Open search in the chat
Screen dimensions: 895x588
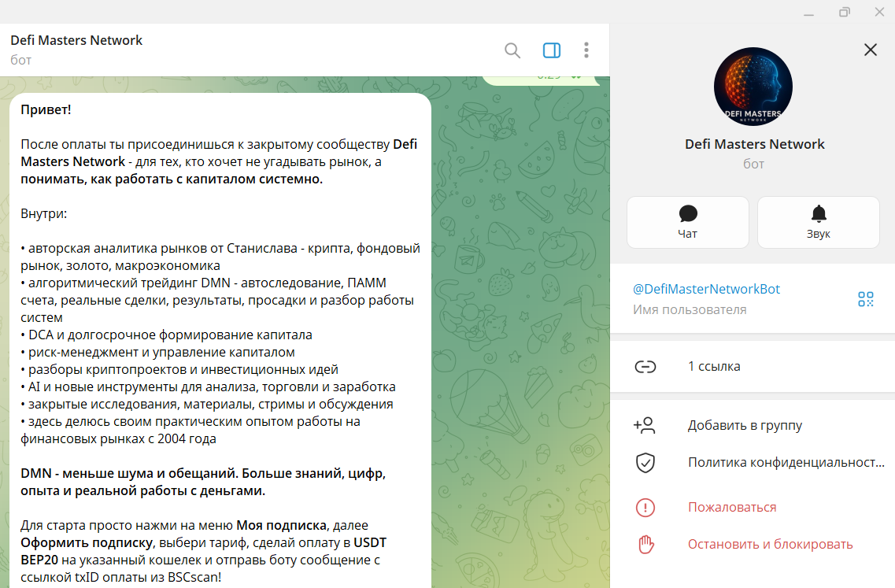[512, 50]
